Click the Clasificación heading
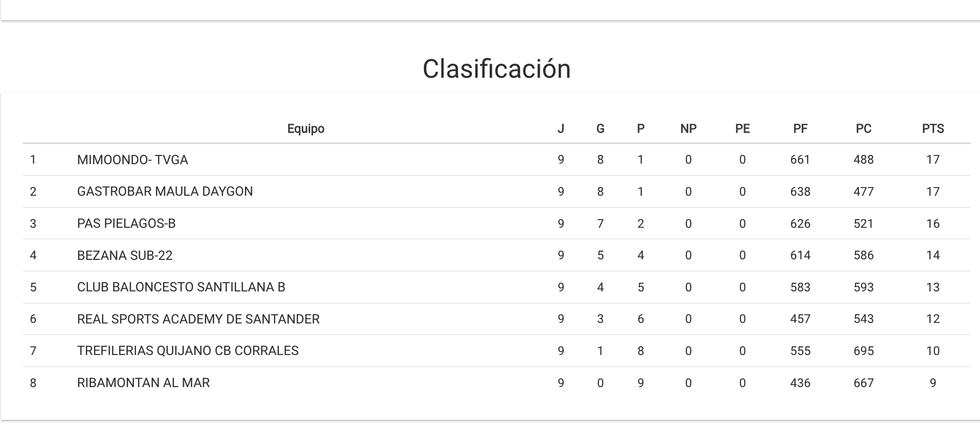 pos(496,69)
